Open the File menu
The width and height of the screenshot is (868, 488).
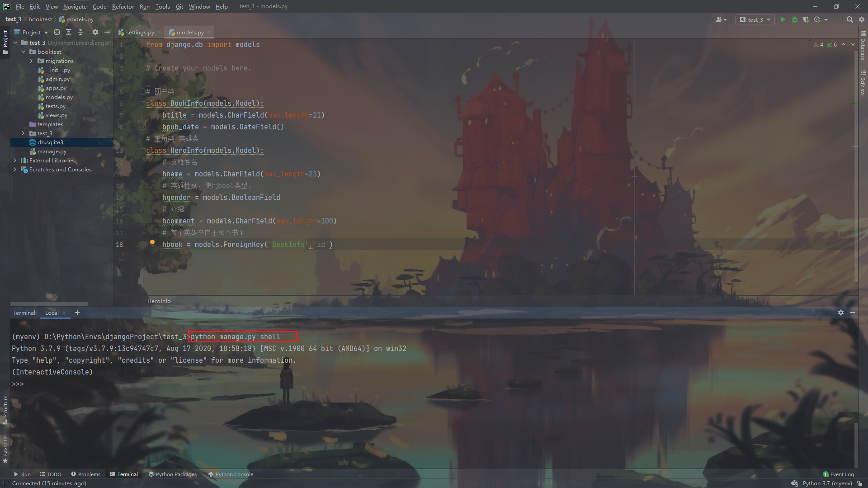pos(20,6)
